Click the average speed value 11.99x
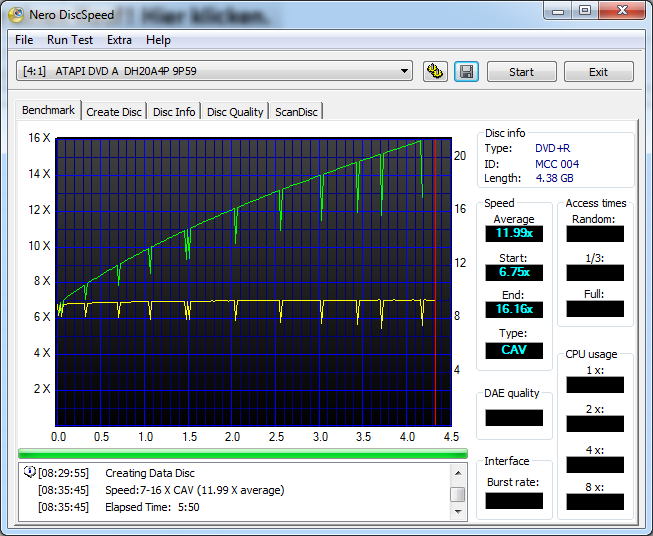The image size is (653, 536). tap(514, 233)
